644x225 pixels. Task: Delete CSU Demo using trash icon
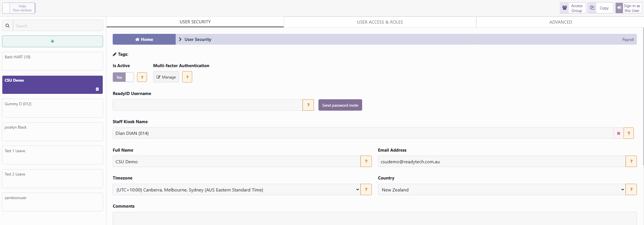[x=97, y=89]
